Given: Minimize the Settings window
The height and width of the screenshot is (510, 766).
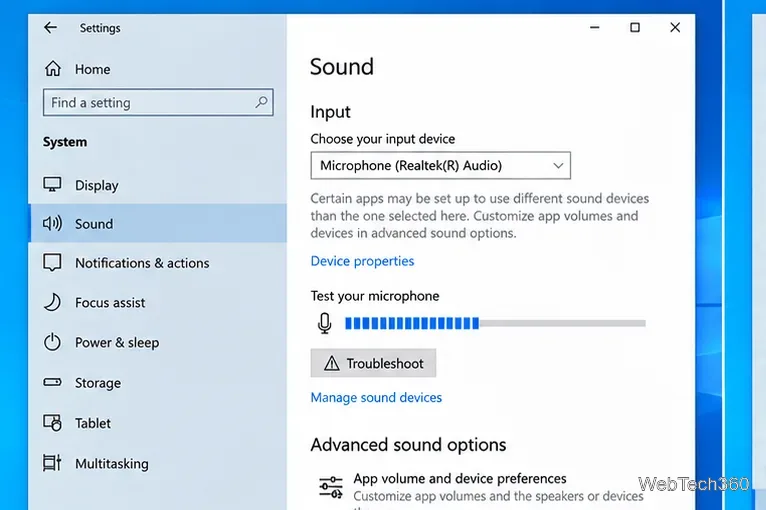Looking at the screenshot, I should coord(595,27).
